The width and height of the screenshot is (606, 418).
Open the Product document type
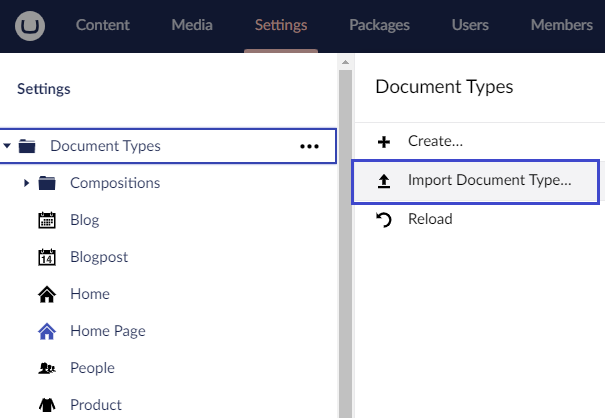point(95,405)
